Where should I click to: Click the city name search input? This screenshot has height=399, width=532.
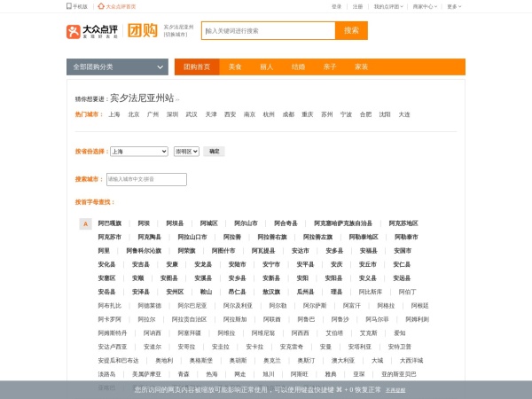pos(145,179)
